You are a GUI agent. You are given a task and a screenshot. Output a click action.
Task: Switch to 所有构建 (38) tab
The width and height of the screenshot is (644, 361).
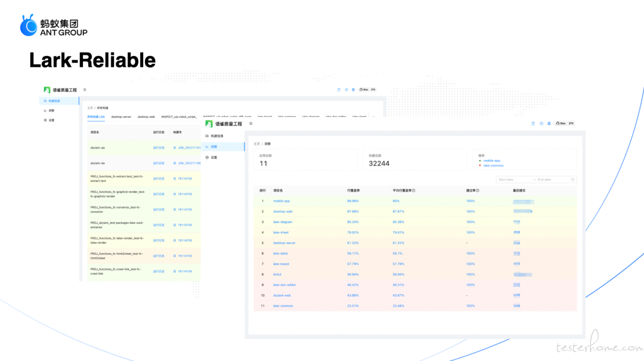(95, 117)
